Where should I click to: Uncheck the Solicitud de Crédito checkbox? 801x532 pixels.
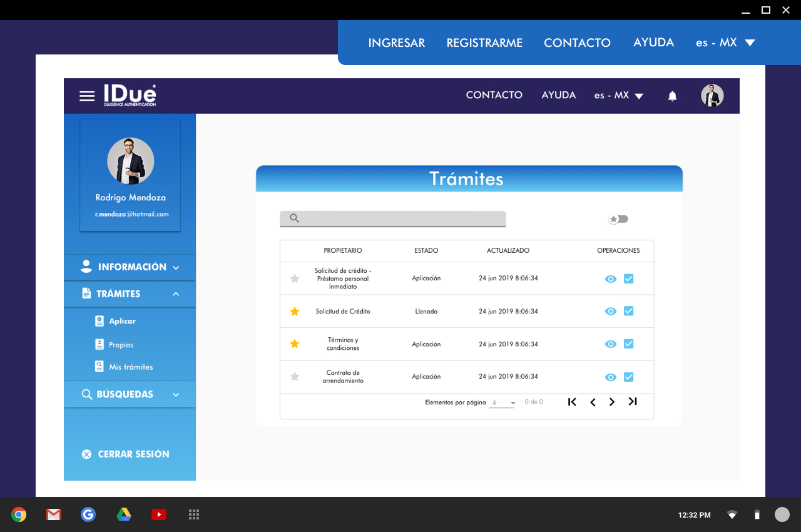click(x=629, y=311)
